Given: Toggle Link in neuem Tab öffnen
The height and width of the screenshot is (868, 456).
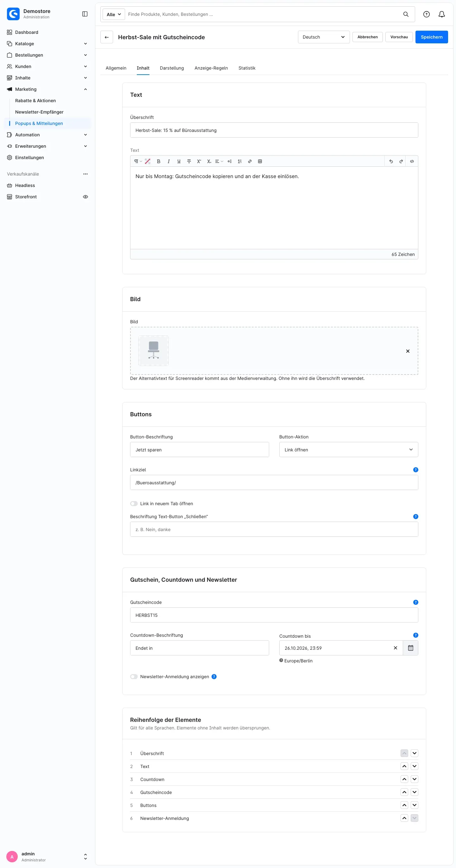Looking at the screenshot, I should point(134,503).
